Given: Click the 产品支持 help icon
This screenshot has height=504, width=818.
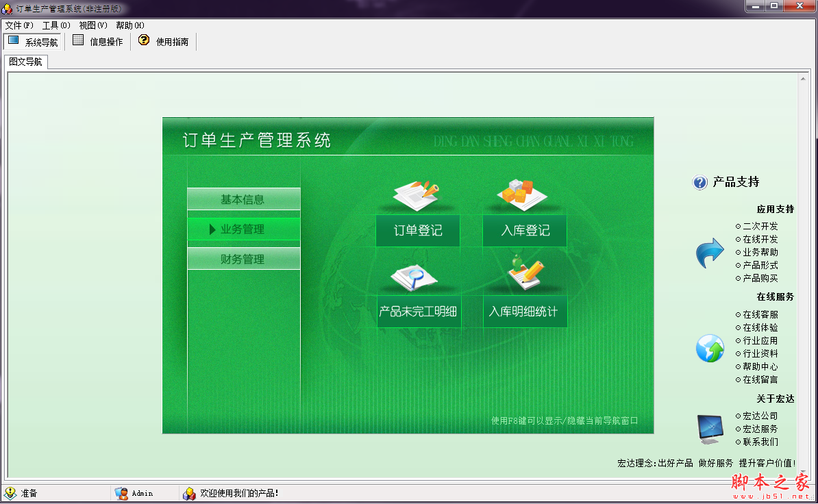Looking at the screenshot, I should point(699,182).
